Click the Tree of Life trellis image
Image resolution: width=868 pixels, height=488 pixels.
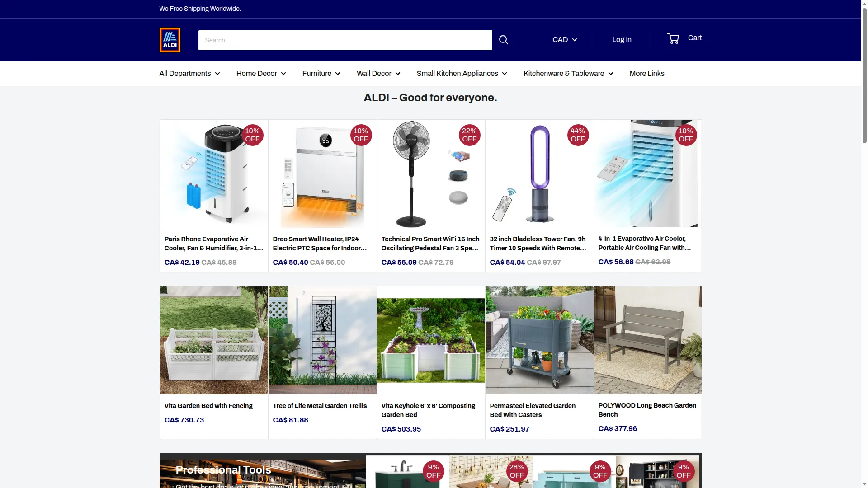point(322,340)
